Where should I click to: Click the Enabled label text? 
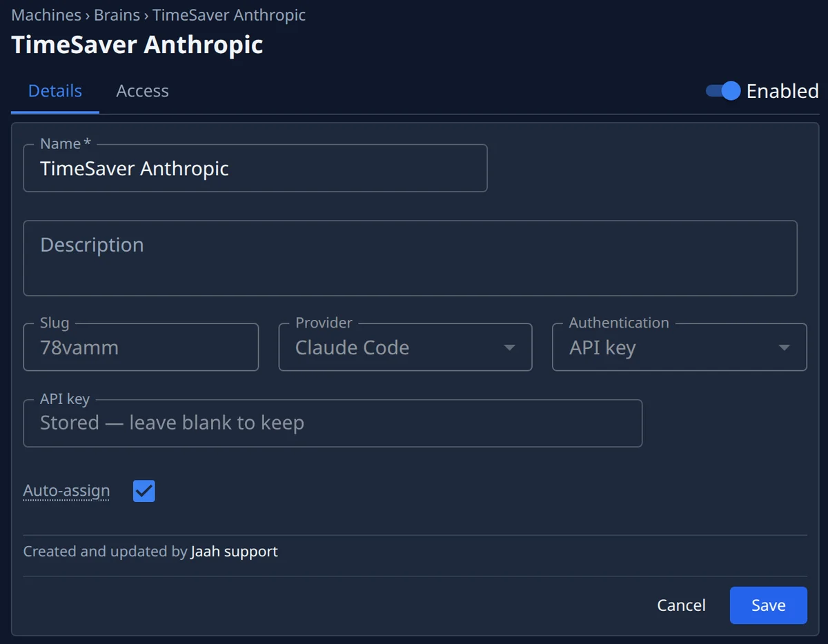point(782,91)
